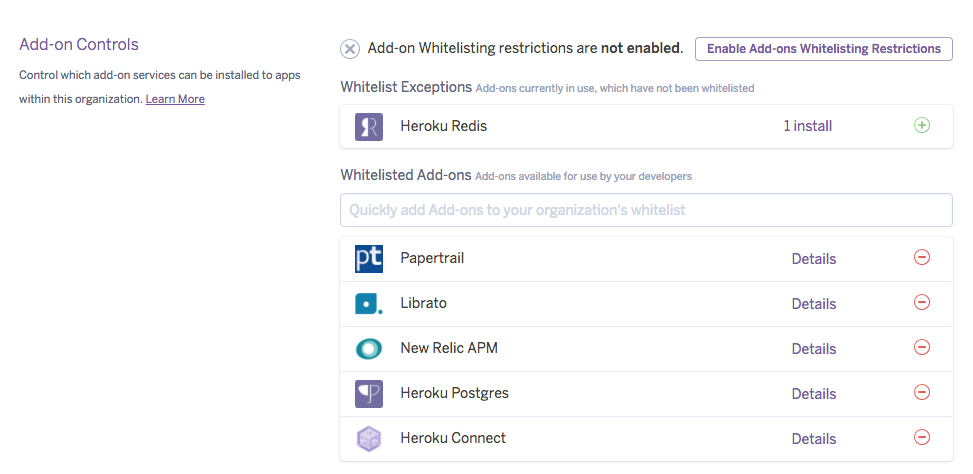The width and height of the screenshot is (973, 474).
Task: Click the not-enabled X status icon
Action: tap(350, 49)
